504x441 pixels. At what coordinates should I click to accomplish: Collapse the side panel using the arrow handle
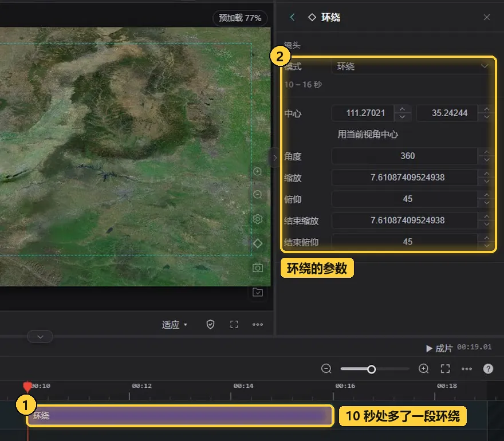click(x=274, y=157)
